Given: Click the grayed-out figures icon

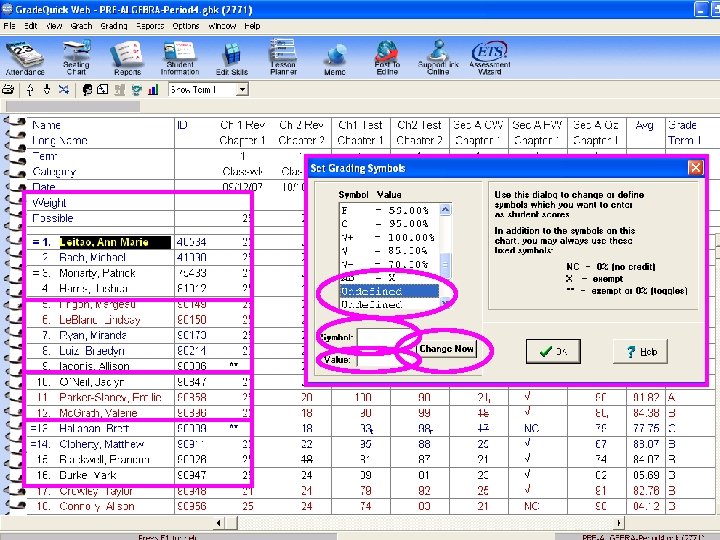Looking at the screenshot, I should click(119, 90).
